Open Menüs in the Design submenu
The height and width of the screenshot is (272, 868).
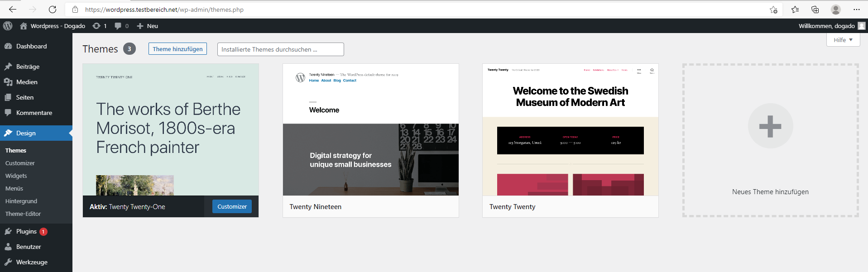(x=14, y=188)
